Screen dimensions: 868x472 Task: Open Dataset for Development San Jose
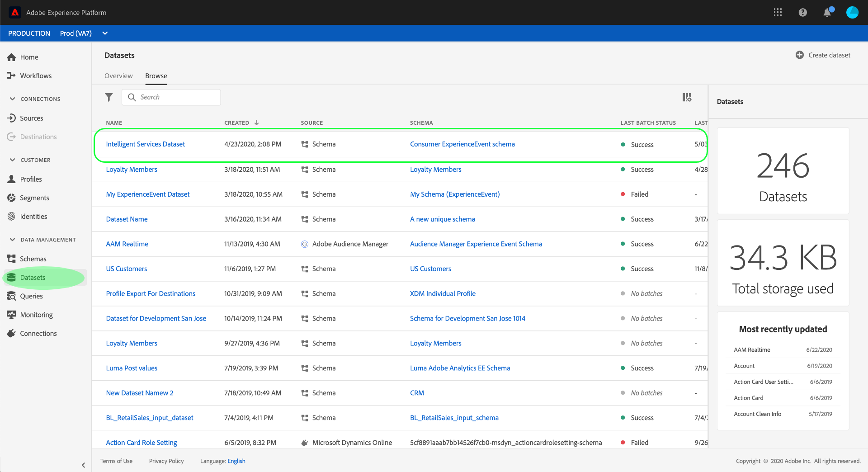156,319
